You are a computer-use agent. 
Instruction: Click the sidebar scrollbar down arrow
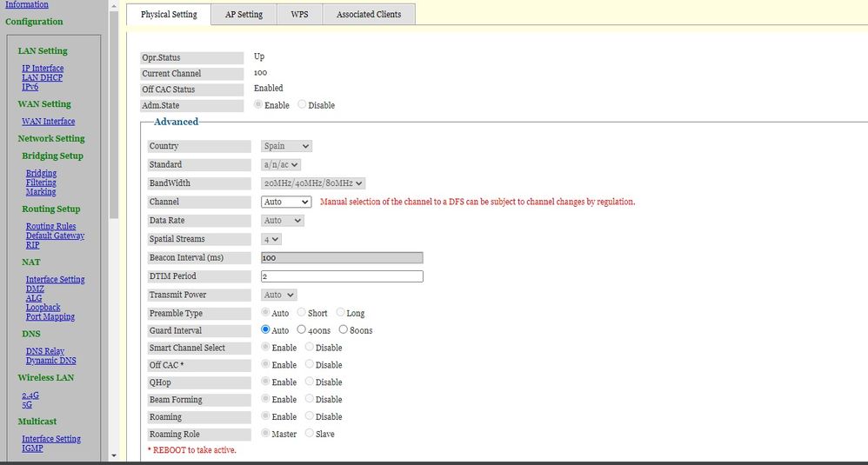114,455
